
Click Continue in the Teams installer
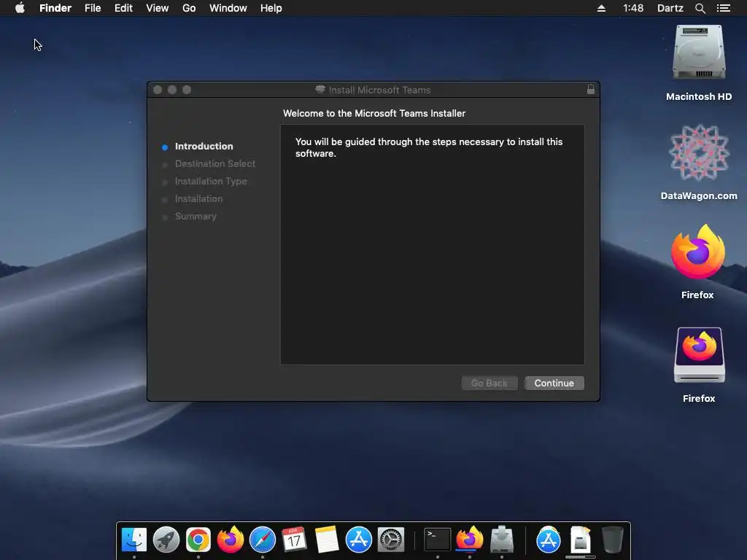point(554,384)
